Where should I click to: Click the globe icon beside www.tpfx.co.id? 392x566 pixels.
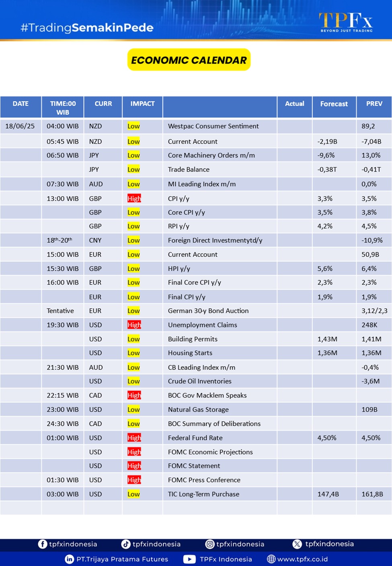tap(271, 559)
